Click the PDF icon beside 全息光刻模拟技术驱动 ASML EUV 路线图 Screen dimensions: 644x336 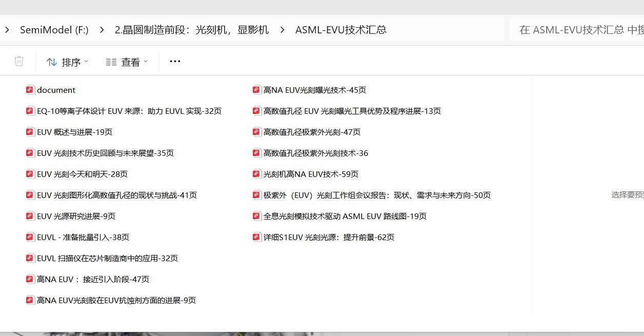tap(256, 216)
